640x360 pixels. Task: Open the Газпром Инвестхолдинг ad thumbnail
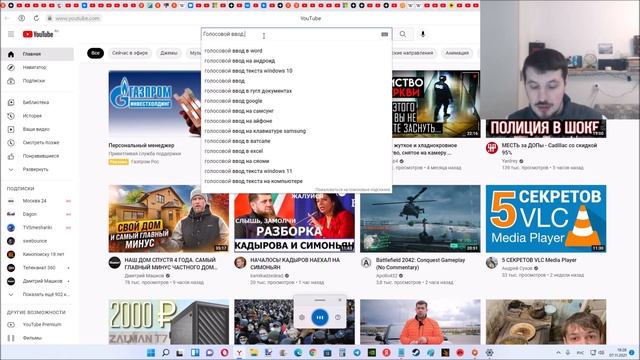tap(155, 104)
